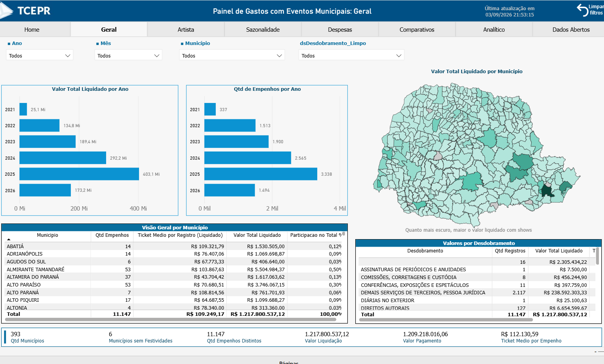Select COMISSÕES, CORRETAGENS E CUSTÓDIA row

(477, 277)
